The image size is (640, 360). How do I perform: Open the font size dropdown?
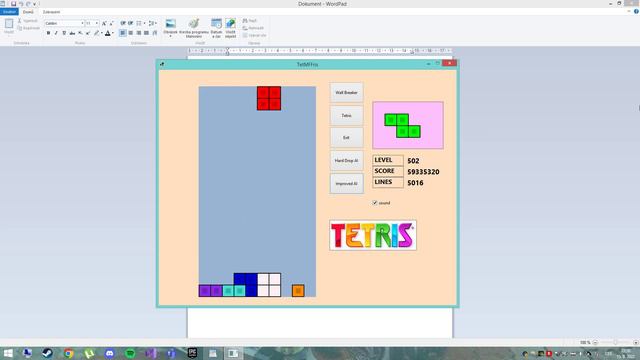[96, 23]
